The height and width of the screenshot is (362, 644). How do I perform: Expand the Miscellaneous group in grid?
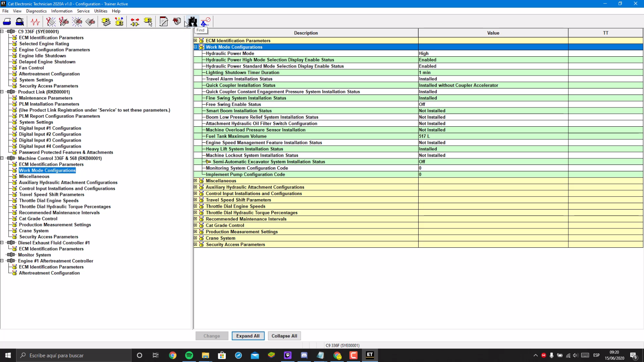point(196,181)
